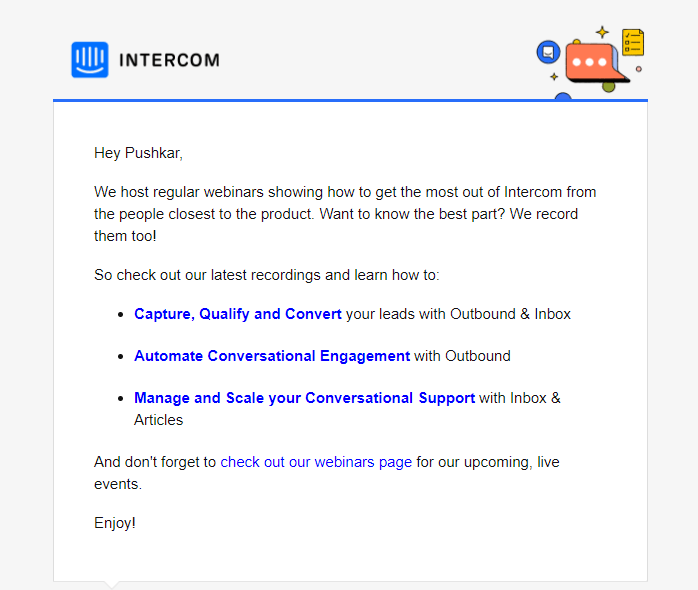Click the Enjoy! closing line
698x590 pixels.
click(x=115, y=523)
